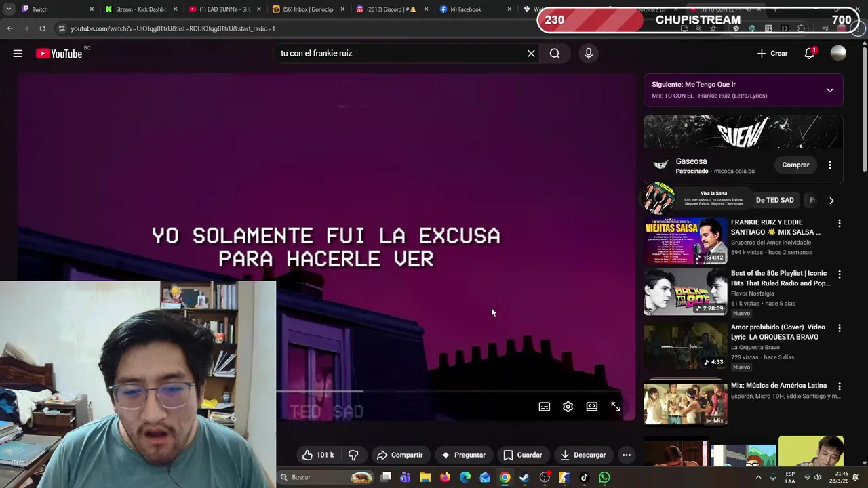Open FRANKIE RUIZ Y EDDIE SANTIAGO thumbnail
The image size is (868, 488).
pos(685,241)
